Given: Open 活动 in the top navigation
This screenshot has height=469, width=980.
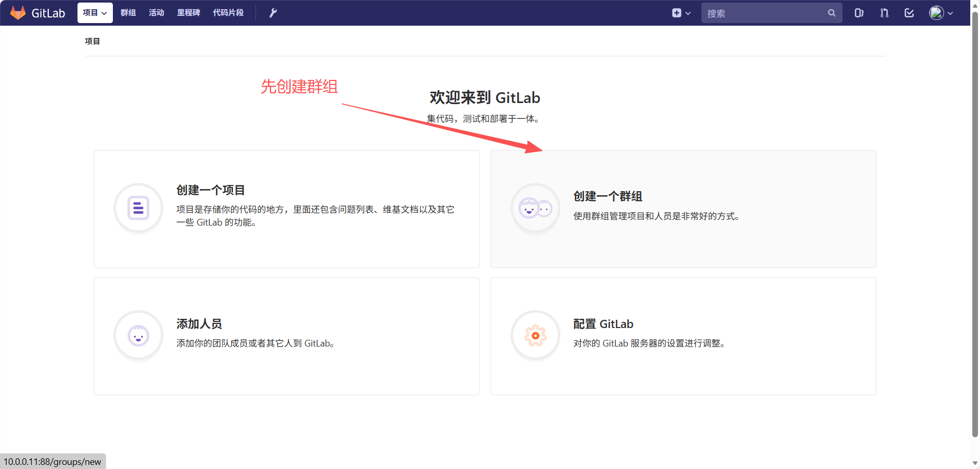Looking at the screenshot, I should tap(156, 13).
